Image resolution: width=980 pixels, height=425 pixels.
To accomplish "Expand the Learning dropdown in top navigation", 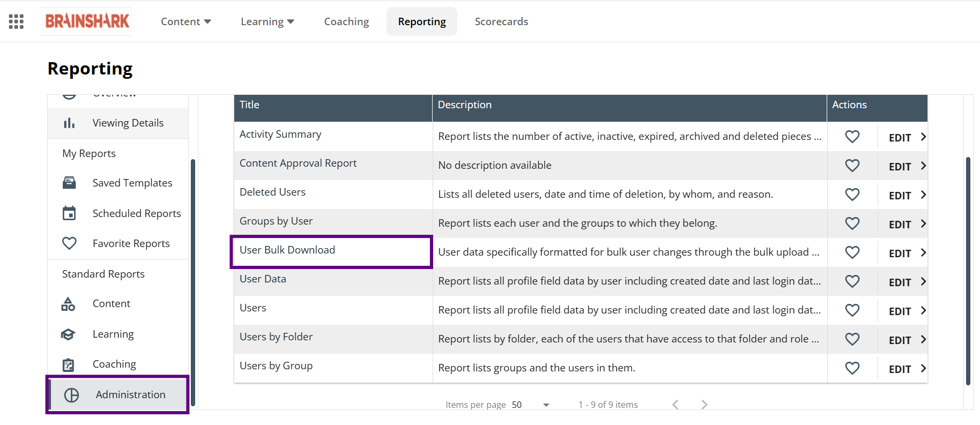I will (268, 21).
